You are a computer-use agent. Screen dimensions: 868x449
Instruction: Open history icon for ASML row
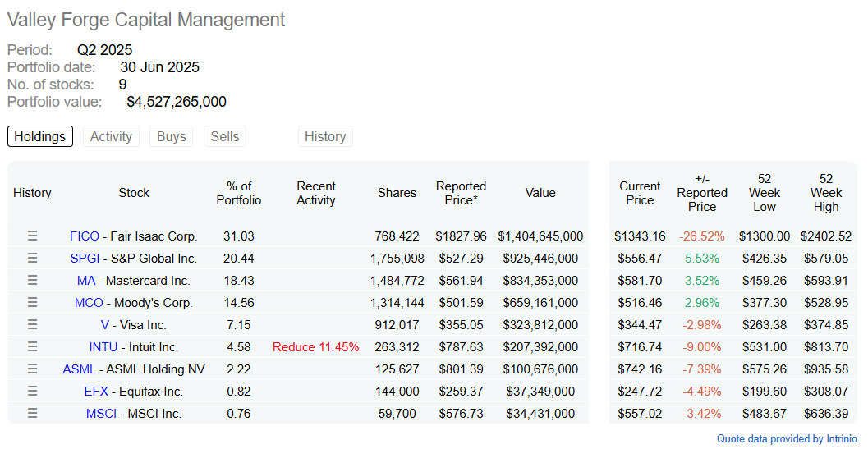click(x=33, y=369)
